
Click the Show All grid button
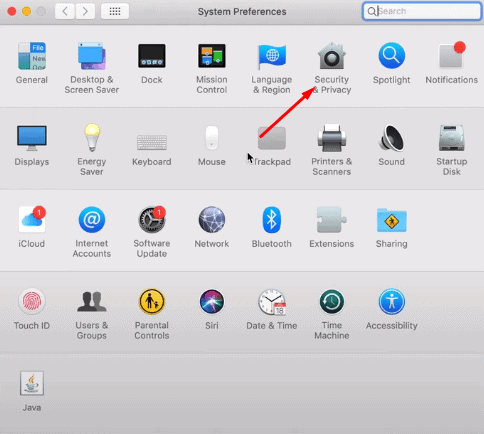tap(115, 11)
